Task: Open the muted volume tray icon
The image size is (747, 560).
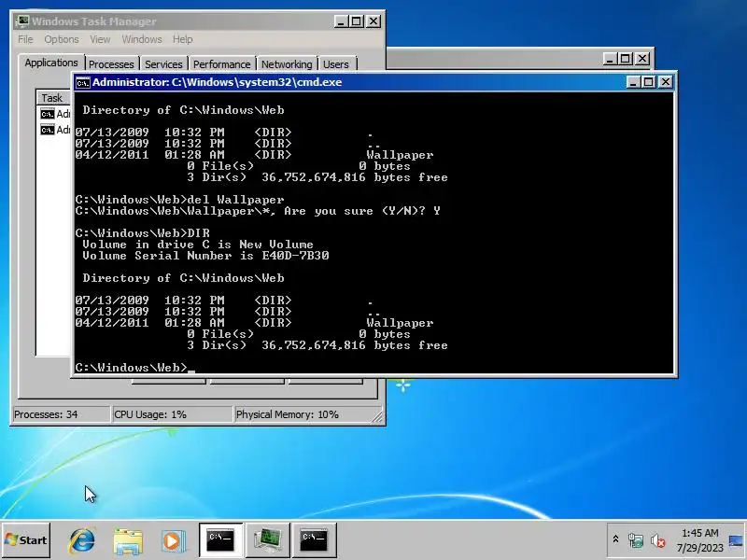Action: point(658,540)
